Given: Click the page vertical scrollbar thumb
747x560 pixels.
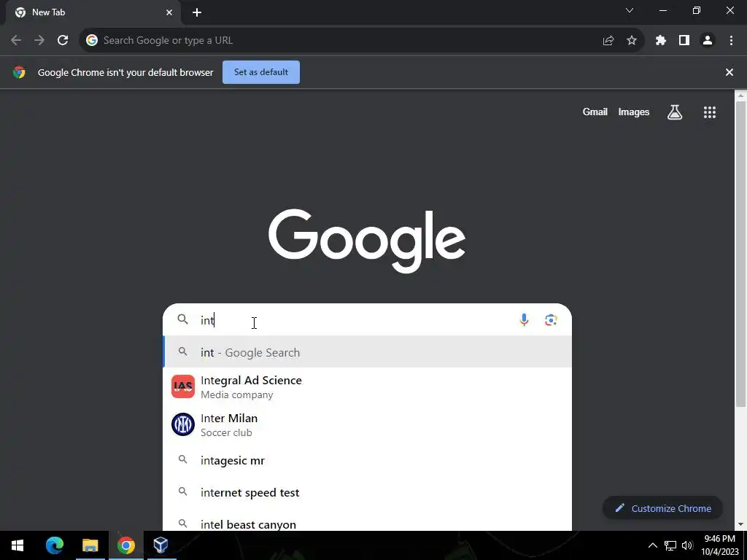Looking at the screenshot, I should pos(740,254).
